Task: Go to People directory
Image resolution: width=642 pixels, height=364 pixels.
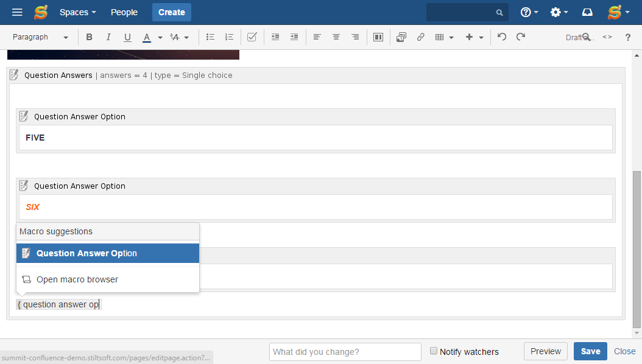Action: (x=124, y=12)
